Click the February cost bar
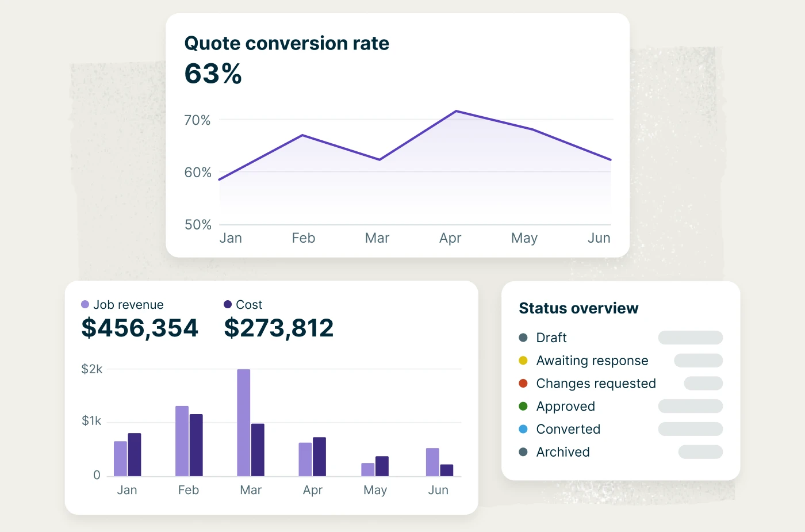 pos(196,445)
